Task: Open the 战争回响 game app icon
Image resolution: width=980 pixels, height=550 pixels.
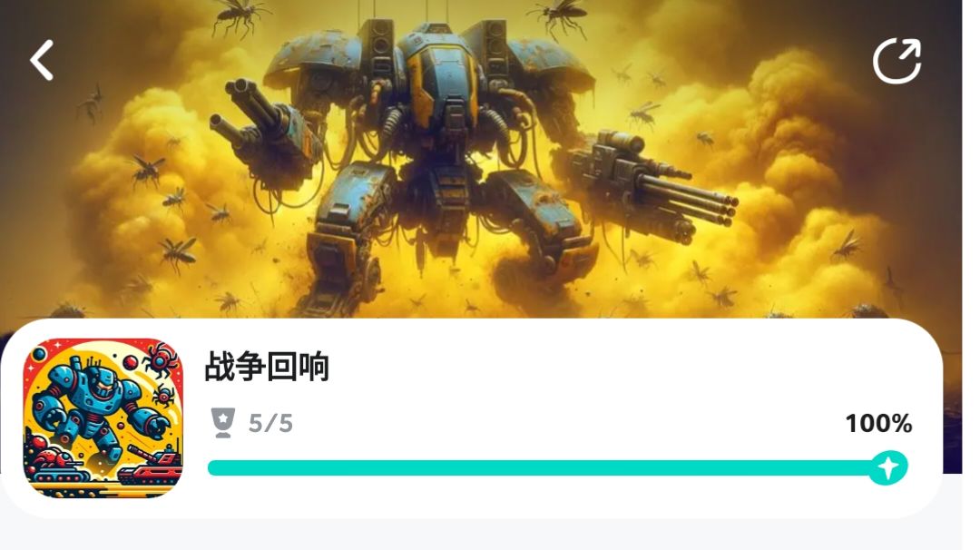Action: tap(103, 418)
